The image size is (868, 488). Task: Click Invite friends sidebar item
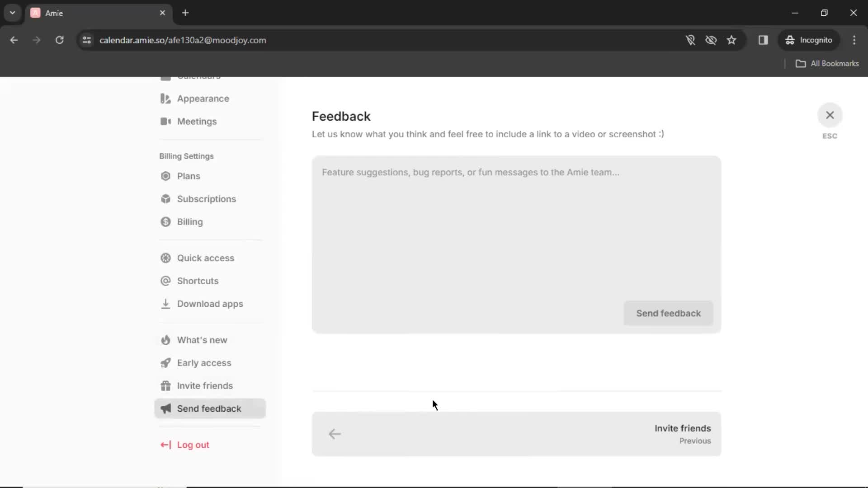click(x=205, y=385)
